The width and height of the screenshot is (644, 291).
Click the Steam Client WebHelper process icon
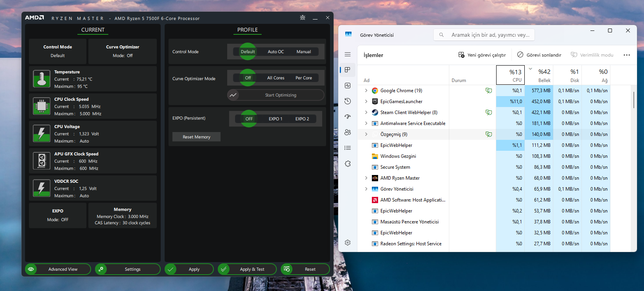coord(375,112)
